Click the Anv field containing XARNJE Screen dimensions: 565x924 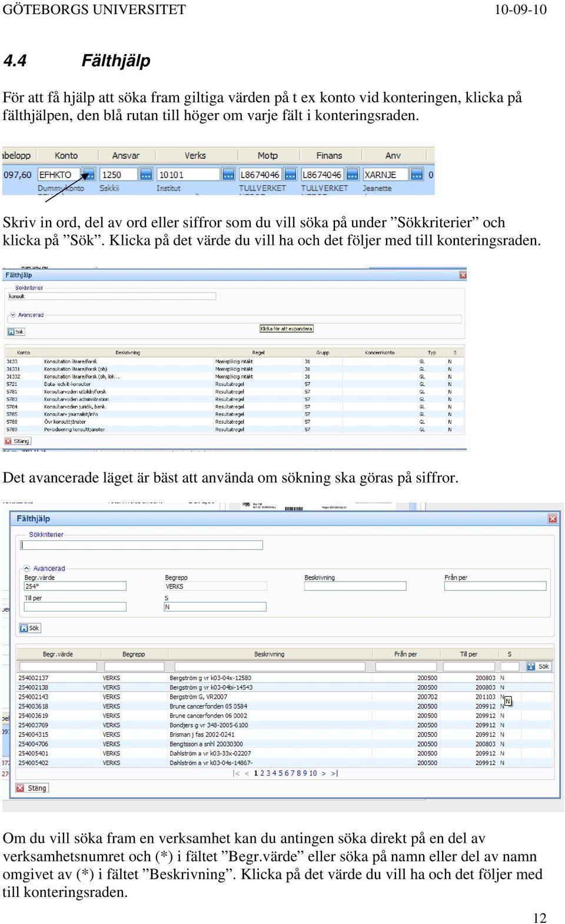385,174
